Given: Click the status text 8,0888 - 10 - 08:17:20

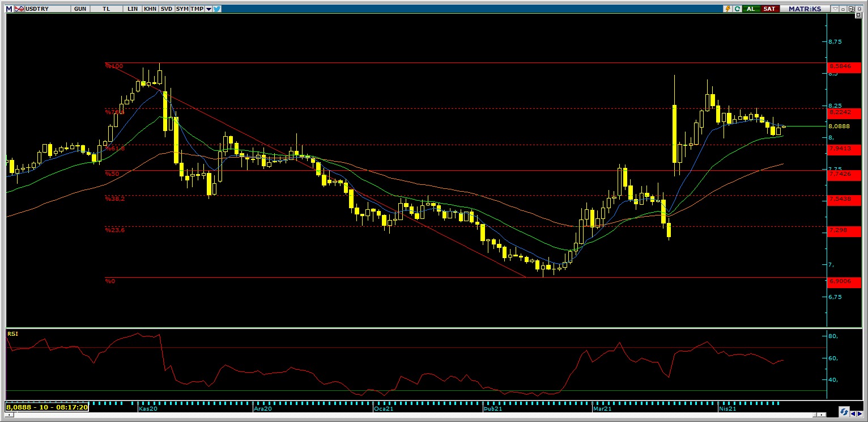Looking at the screenshot, I should pyautogui.click(x=47, y=407).
